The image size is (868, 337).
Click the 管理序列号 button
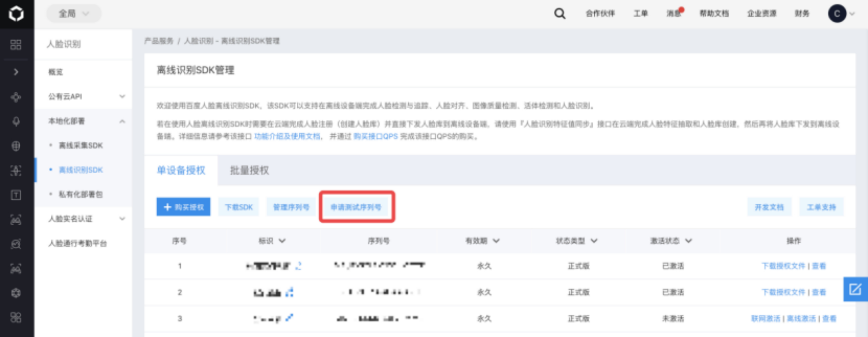(291, 207)
